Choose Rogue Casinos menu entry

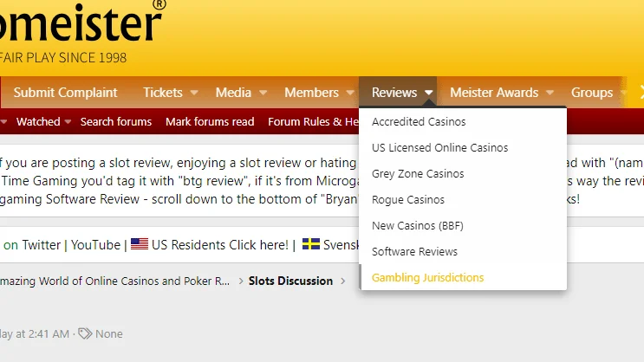click(463, 199)
